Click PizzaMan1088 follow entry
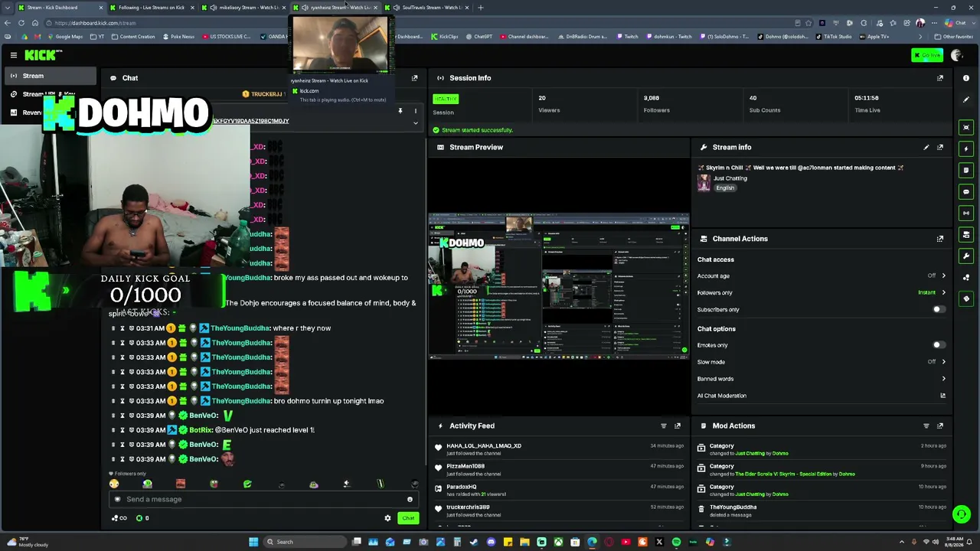The width and height of the screenshot is (980, 551). pos(465,466)
